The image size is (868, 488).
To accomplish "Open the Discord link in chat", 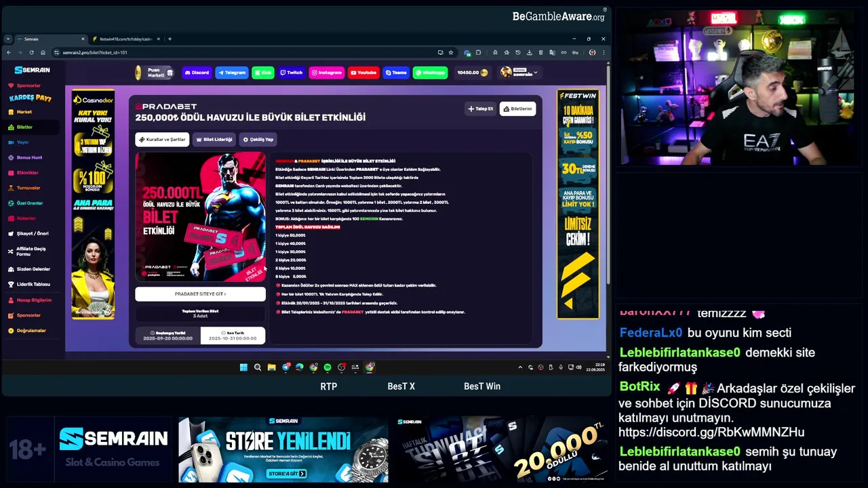I will pyautogui.click(x=711, y=432).
